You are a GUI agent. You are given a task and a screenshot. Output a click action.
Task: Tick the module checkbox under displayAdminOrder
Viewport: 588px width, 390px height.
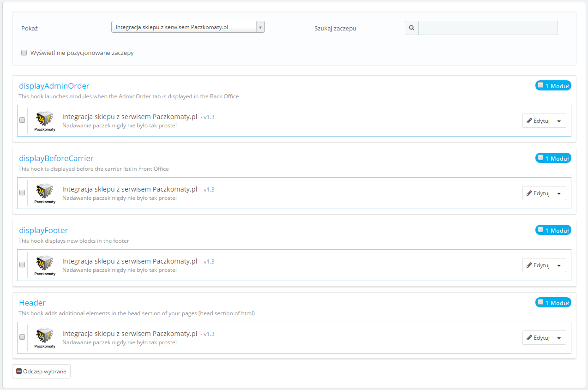[x=22, y=120]
